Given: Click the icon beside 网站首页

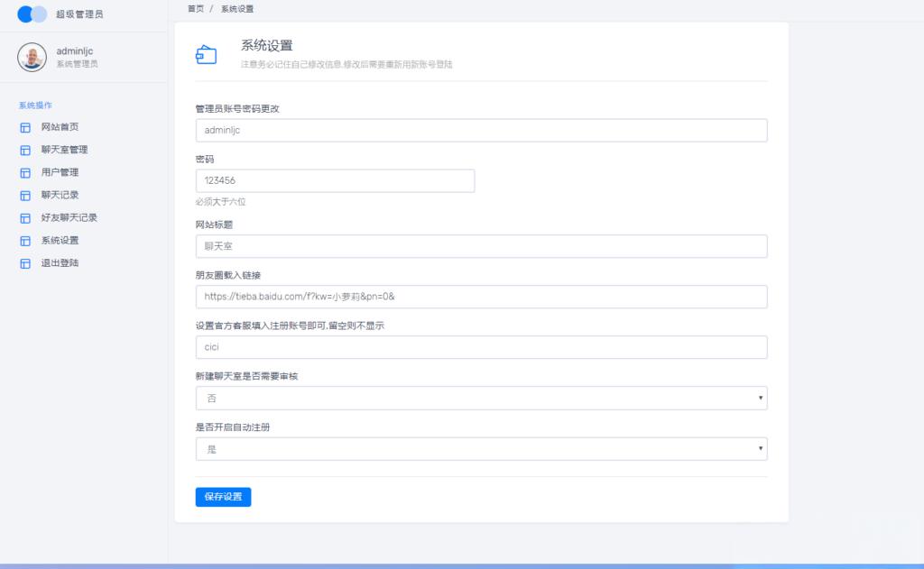Looking at the screenshot, I should (25, 127).
